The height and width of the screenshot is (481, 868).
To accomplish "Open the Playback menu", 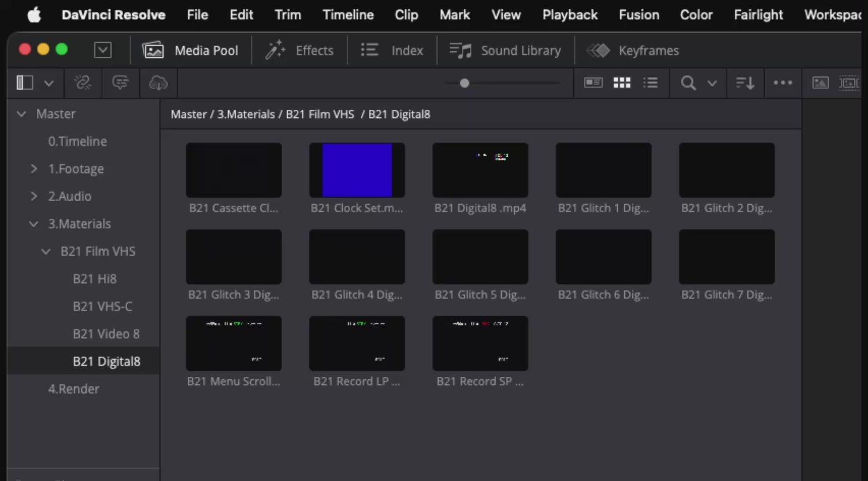I will tap(569, 15).
